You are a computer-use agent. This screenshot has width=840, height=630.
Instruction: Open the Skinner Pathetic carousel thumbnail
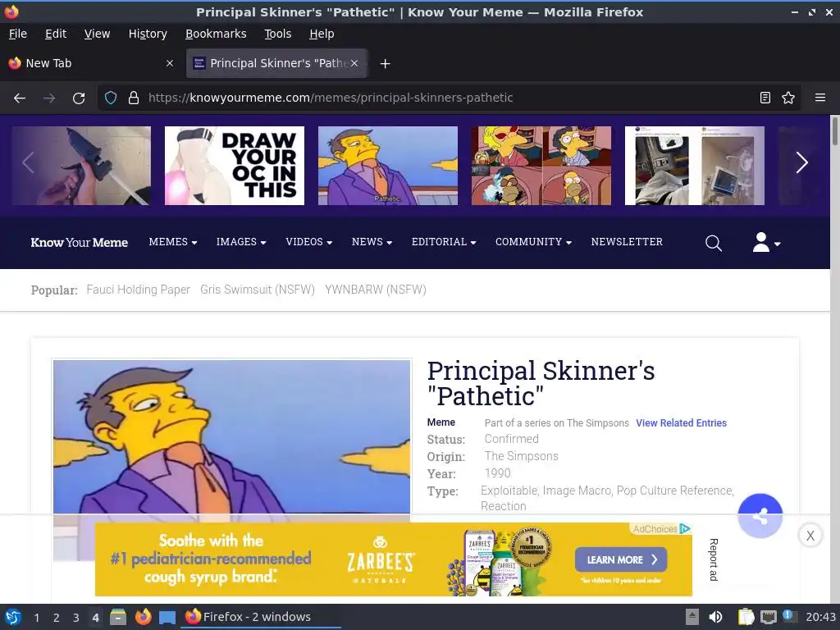coord(388,166)
